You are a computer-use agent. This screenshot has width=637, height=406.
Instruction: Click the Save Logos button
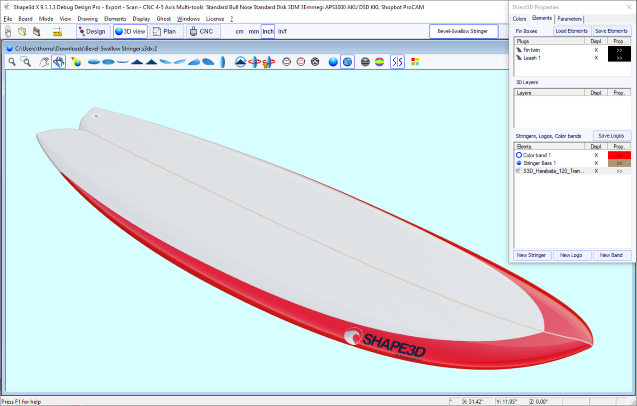pyautogui.click(x=611, y=135)
